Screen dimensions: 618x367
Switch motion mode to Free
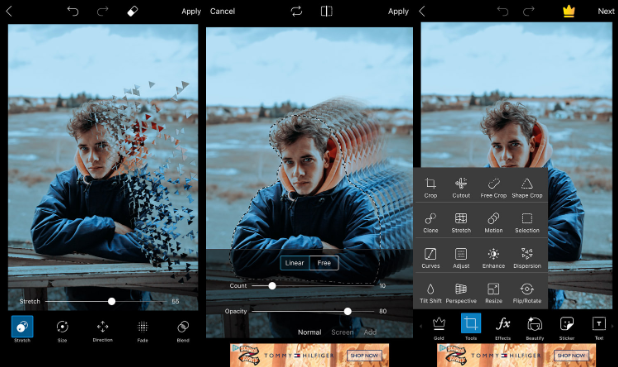tap(324, 263)
